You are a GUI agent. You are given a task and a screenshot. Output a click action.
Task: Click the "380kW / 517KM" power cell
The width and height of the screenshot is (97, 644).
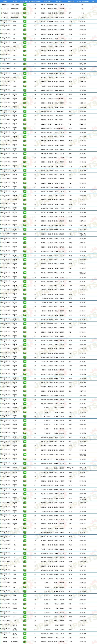tap(59, 554)
